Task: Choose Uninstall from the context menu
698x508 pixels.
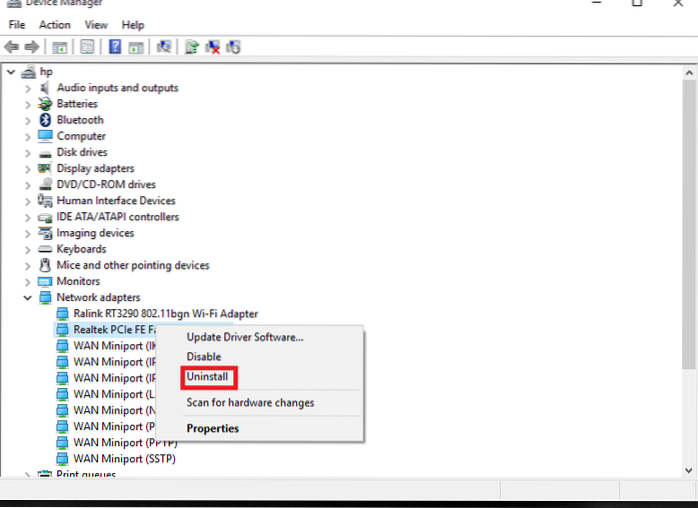Action: tap(208, 378)
